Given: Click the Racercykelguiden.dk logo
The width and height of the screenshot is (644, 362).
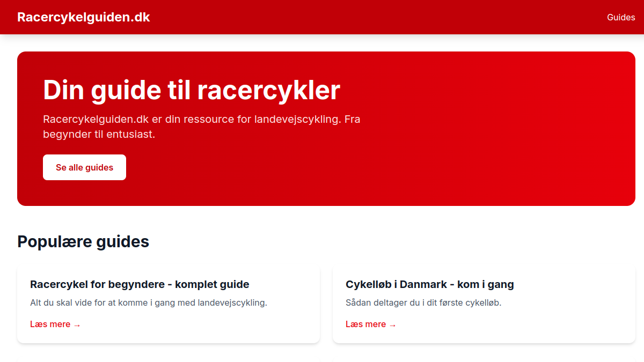Looking at the screenshot, I should pyautogui.click(x=83, y=17).
